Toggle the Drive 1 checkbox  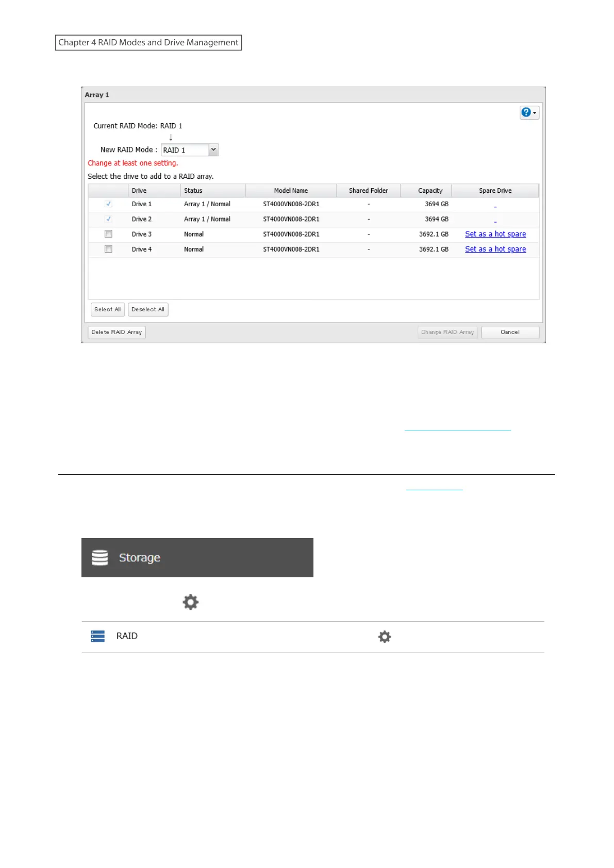pos(108,204)
